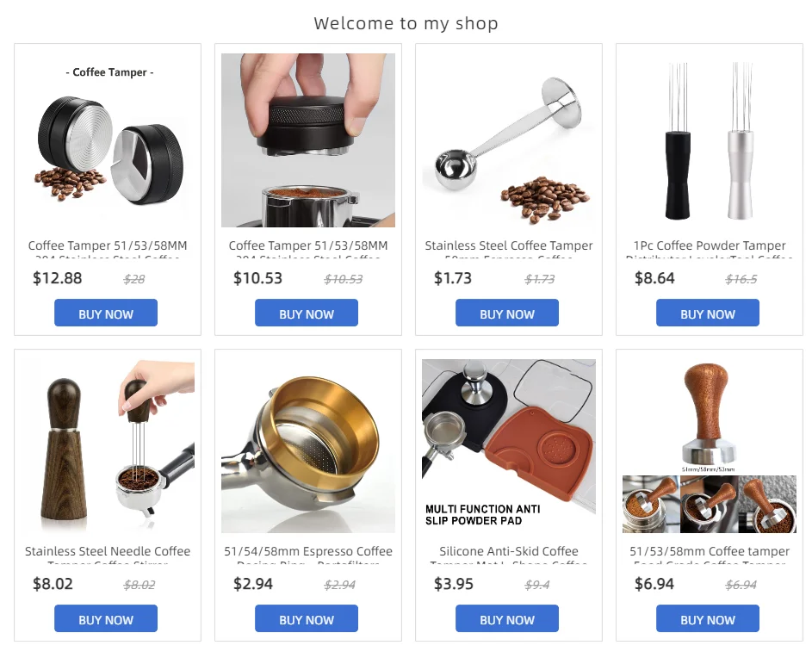Open the Stainless Steel Coffee Tamper title link
The image size is (812, 664).
coord(509,246)
